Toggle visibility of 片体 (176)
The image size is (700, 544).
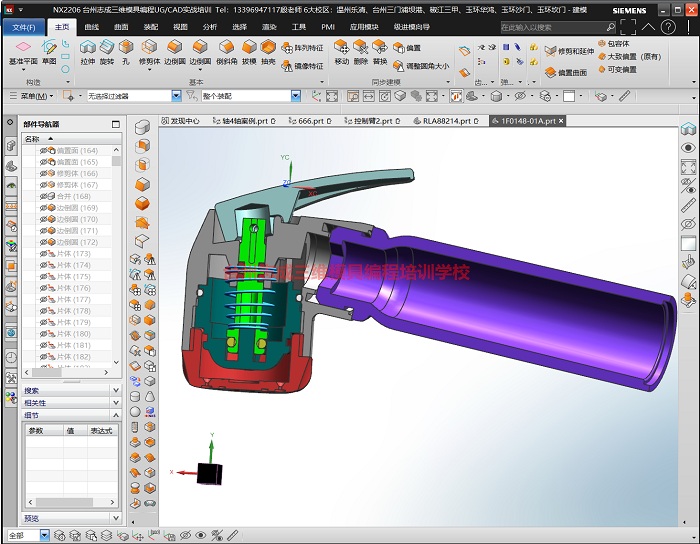click(43, 288)
